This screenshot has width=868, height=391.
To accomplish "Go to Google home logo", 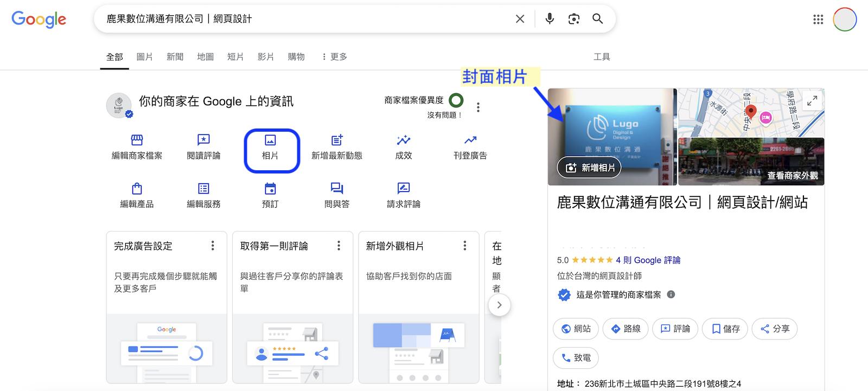I will [x=39, y=20].
